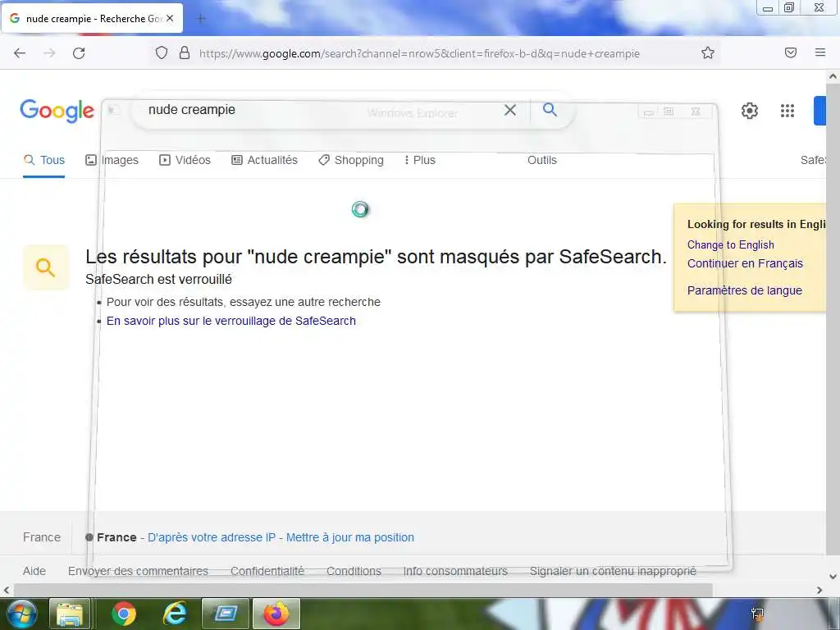Click the vertical scrollbar down arrow
840x630 pixels.
[833, 577]
